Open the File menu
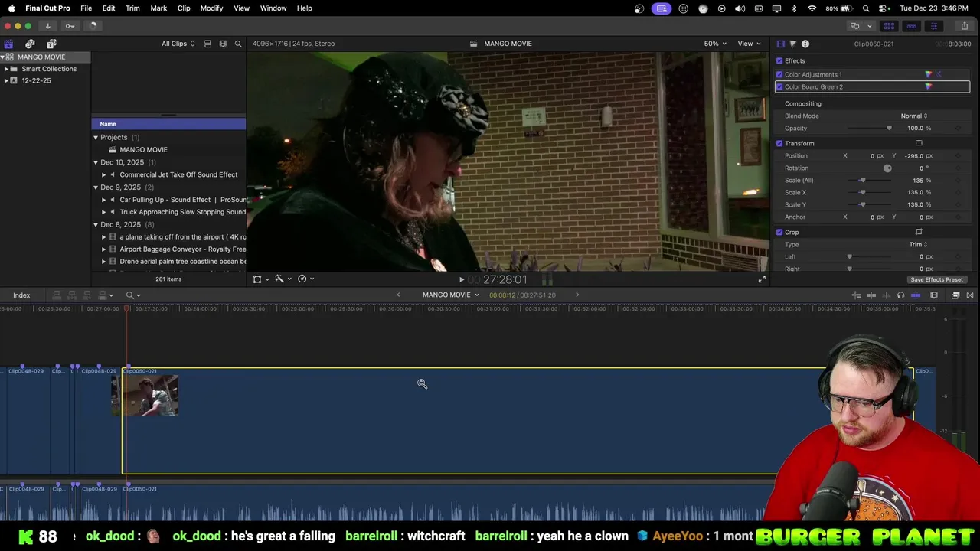This screenshot has width=980, height=551. tap(87, 8)
